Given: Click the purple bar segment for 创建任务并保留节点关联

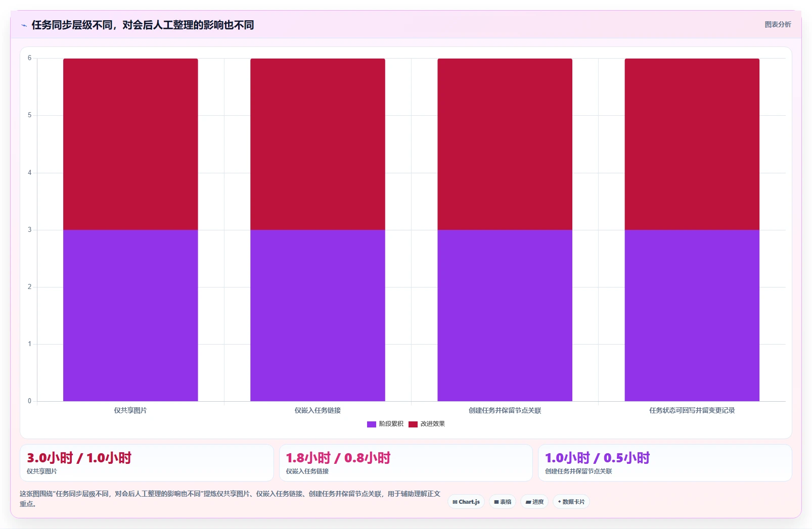Looking at the screenshot, I should (505, 316).
